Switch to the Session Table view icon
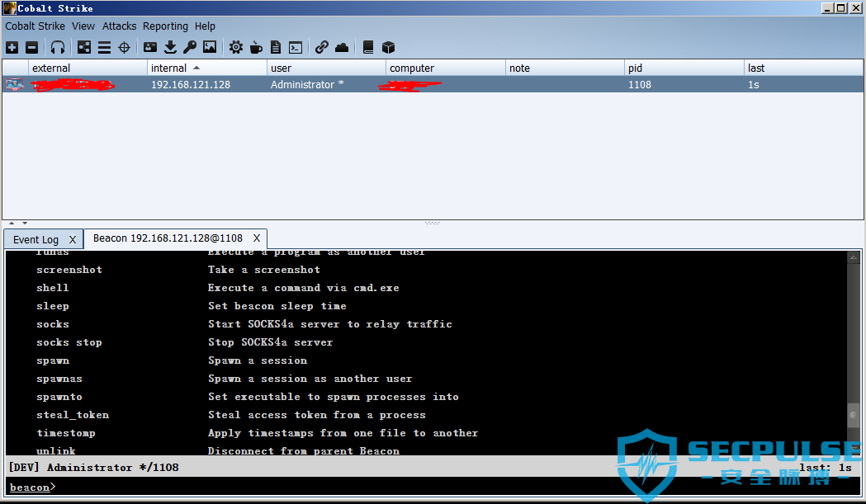Viewport: 866px width, 504px height. [x=104, y=48]
